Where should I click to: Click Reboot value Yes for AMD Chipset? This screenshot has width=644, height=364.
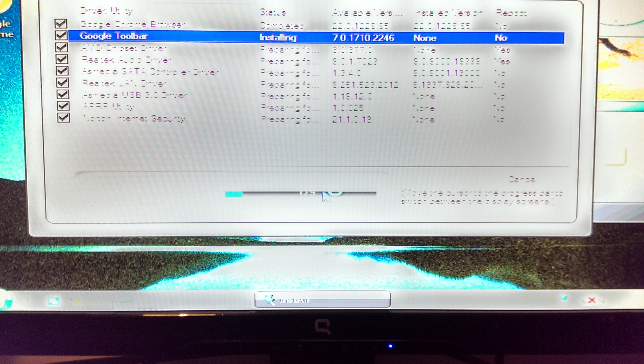coord(502,50)
